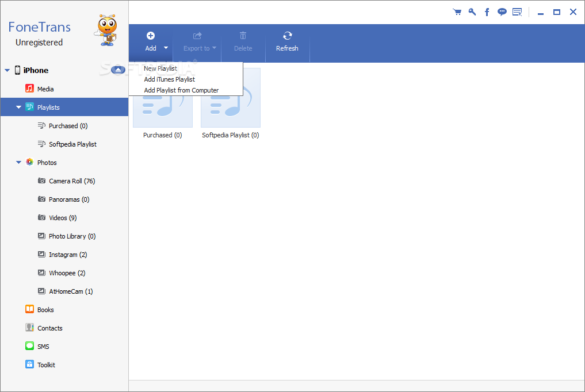Screen dimensions: 585x392
Task: Open the Export to dropdown arrow
Action: 214,48
